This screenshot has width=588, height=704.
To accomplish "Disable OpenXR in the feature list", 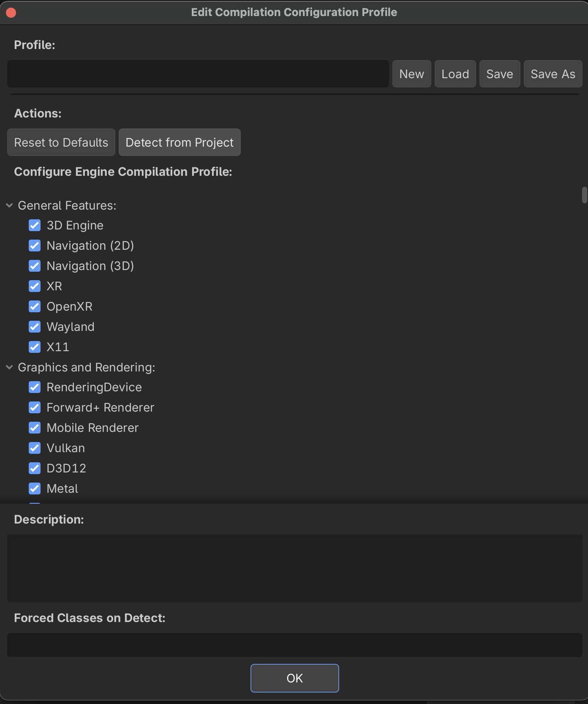I will coord(35,306).
